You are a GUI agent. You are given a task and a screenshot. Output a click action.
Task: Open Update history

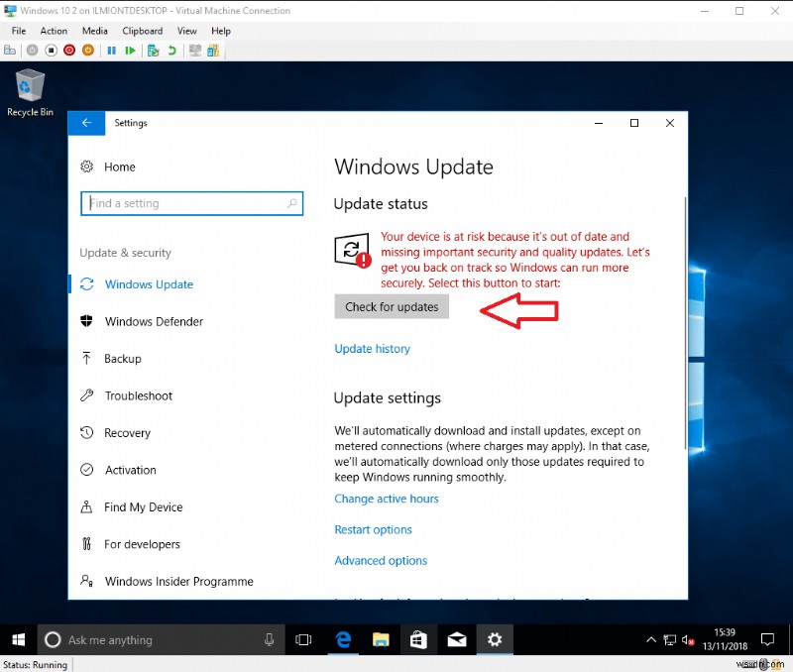372,348
